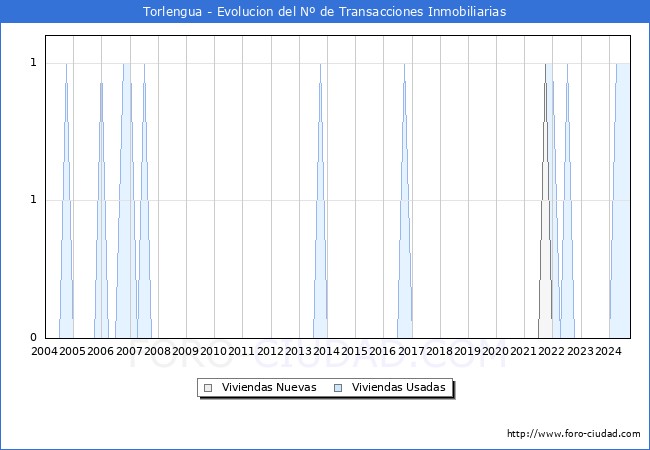Select the Viviendas Nuevas legend label
Viewport: 650px width, 450px height.
pyautogui.click(x=269, y=387)
